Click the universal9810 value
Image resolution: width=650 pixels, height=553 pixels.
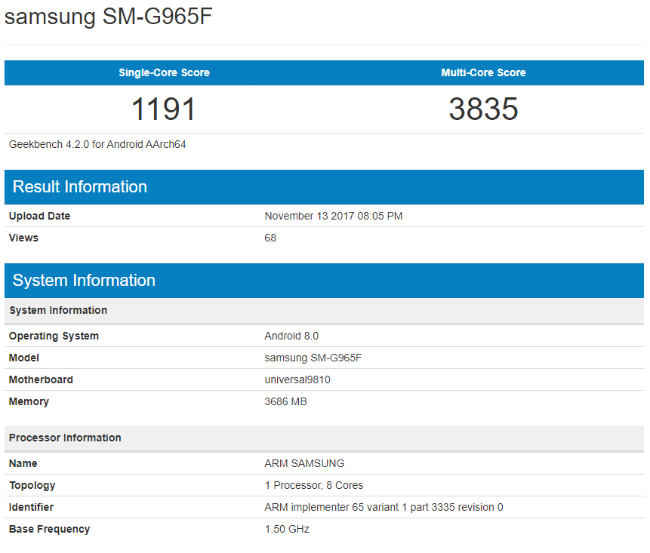point(297,380)
